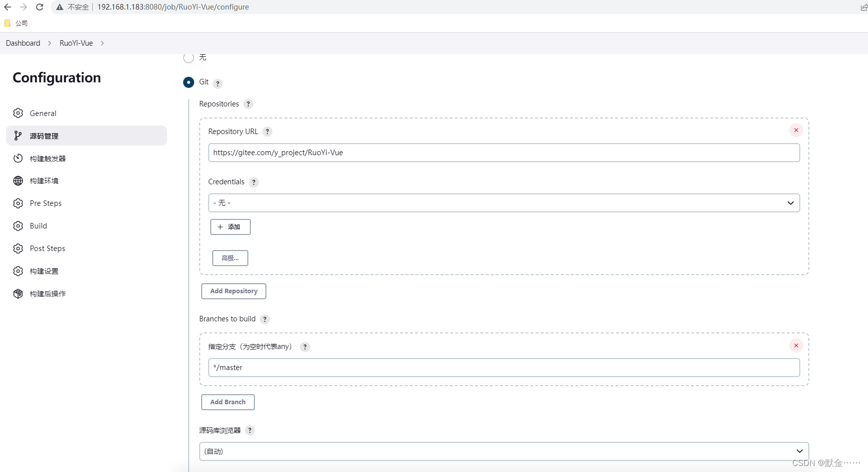The height and width of the screenshot is (472, 868).
Task: Click the browser address bar URL
Action: pyautogui.click(x=173, y=7)
